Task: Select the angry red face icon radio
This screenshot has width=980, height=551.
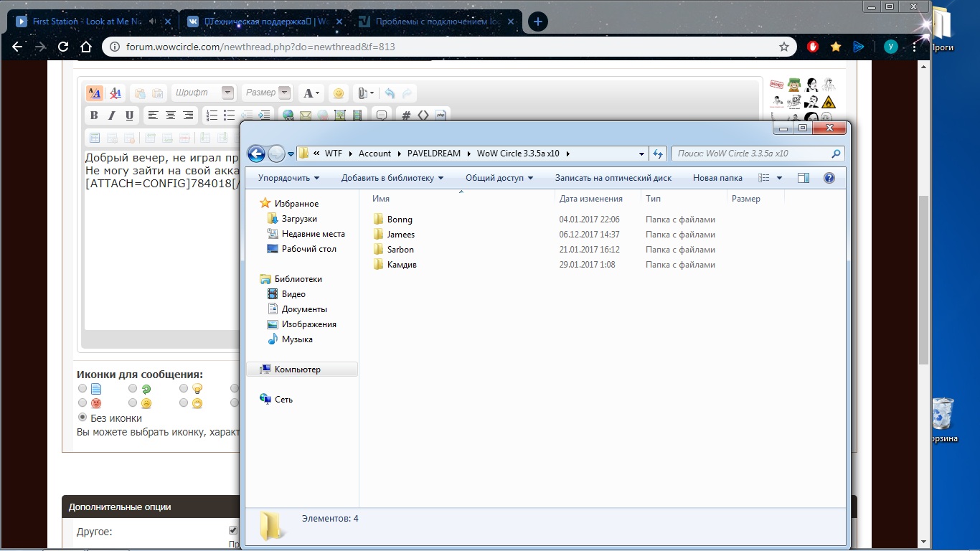Action: (x=83, y=403)
